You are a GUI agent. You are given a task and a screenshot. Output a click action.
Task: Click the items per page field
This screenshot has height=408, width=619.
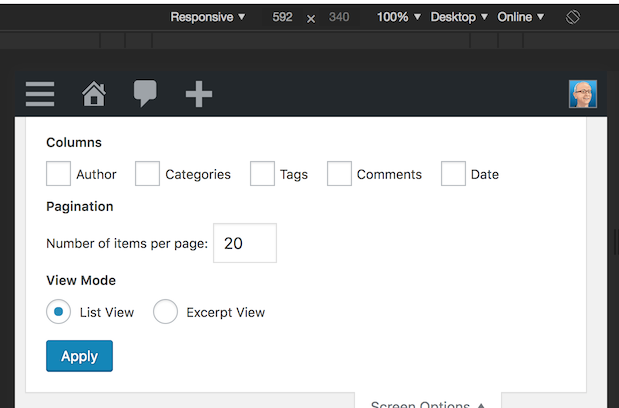245,243
